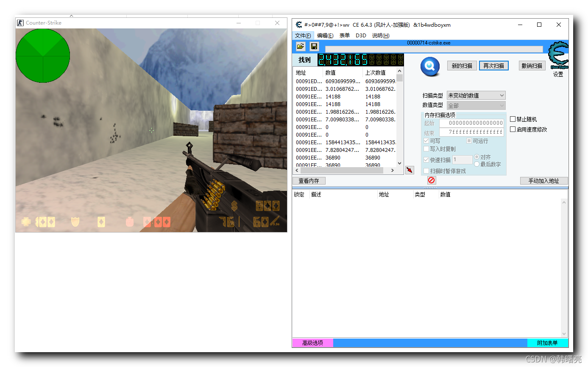Select result row with value 1.98816226
This screenshot has width=588, height=367.
click(345, 112)
